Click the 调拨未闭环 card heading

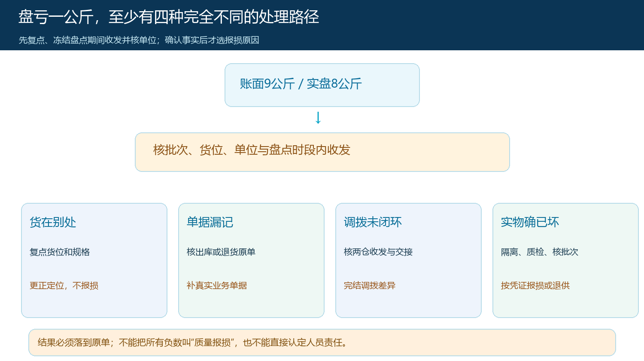(373, 222)
